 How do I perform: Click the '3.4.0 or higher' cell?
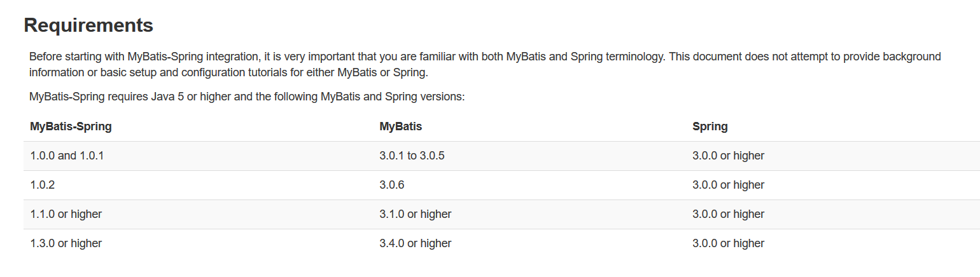click(416, 243)
